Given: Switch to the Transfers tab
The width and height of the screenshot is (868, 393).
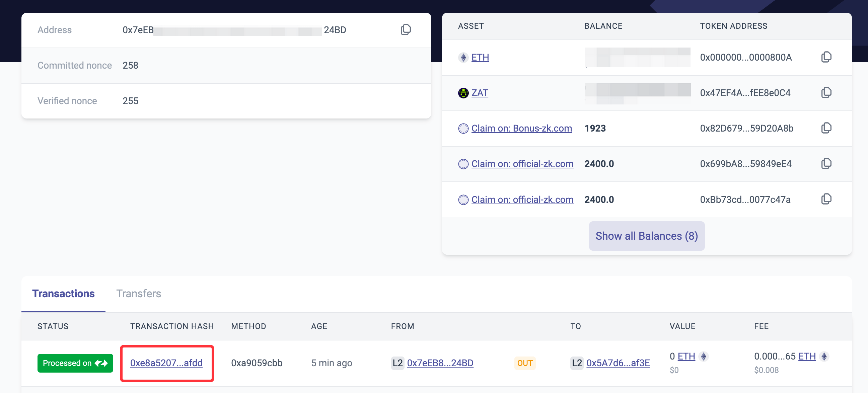Looking at the screenshot, I should coord(139,293).
